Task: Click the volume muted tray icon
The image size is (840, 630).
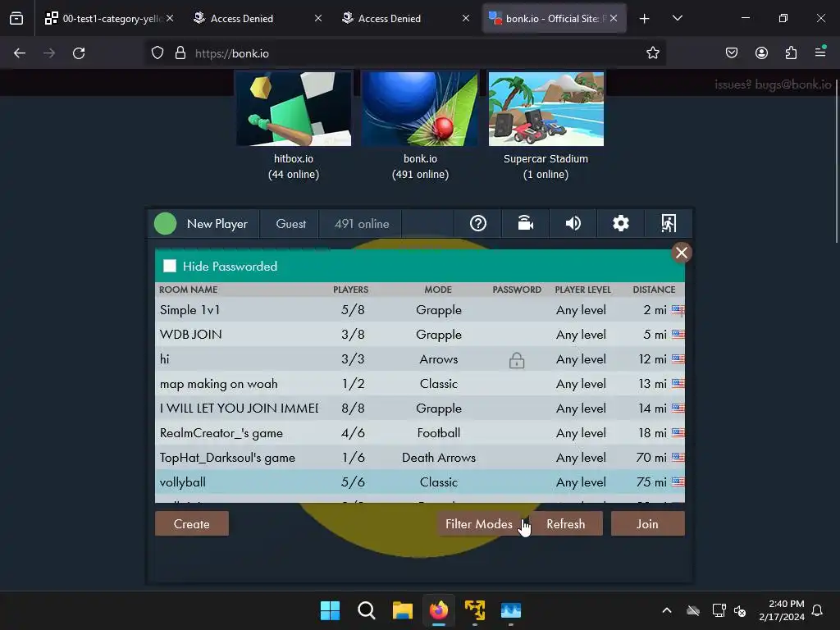Action: 740,610
